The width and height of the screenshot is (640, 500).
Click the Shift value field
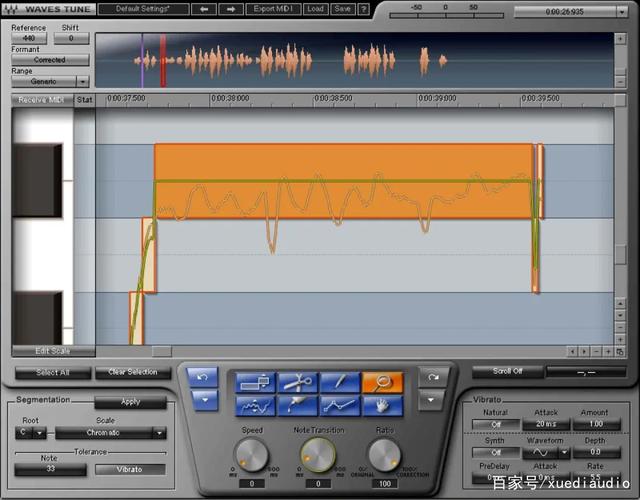pyautogui.click(x=71, y=38)
